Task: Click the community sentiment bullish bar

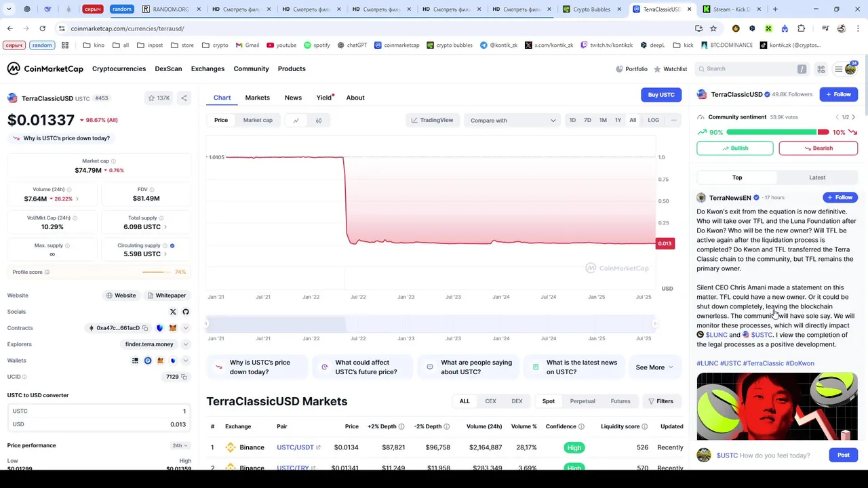Action: [x=772, y=132]
